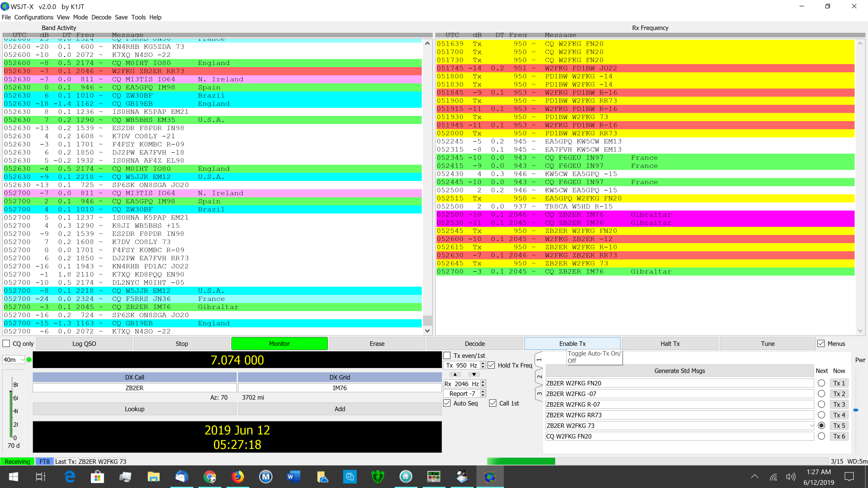Open the Configurations menu

point(34,17)
